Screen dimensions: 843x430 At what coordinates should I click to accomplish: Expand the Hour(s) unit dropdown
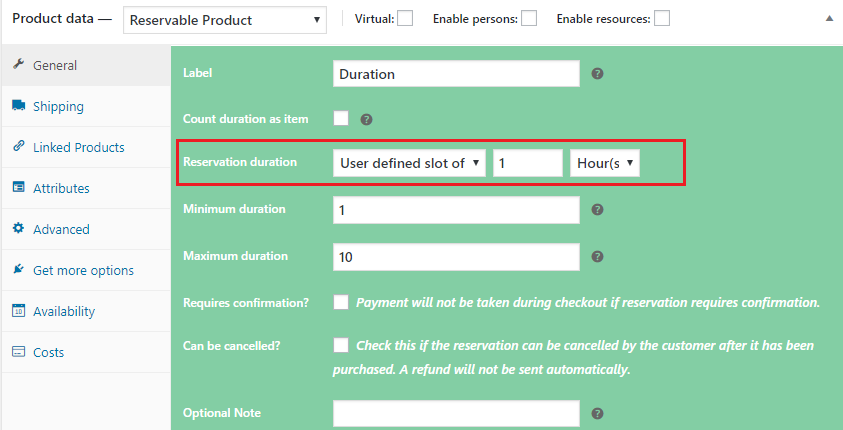(x=604, y=163)
